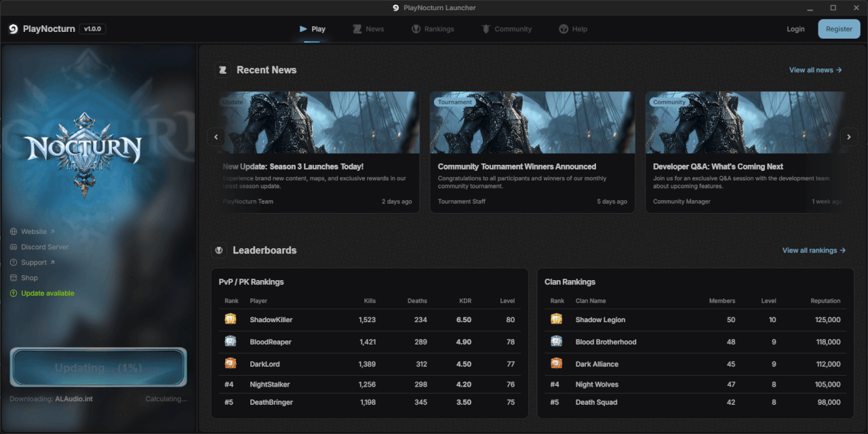Click the Community category tag on news card
This screenshot has width=868, height=434.
(x=669, y=102)
